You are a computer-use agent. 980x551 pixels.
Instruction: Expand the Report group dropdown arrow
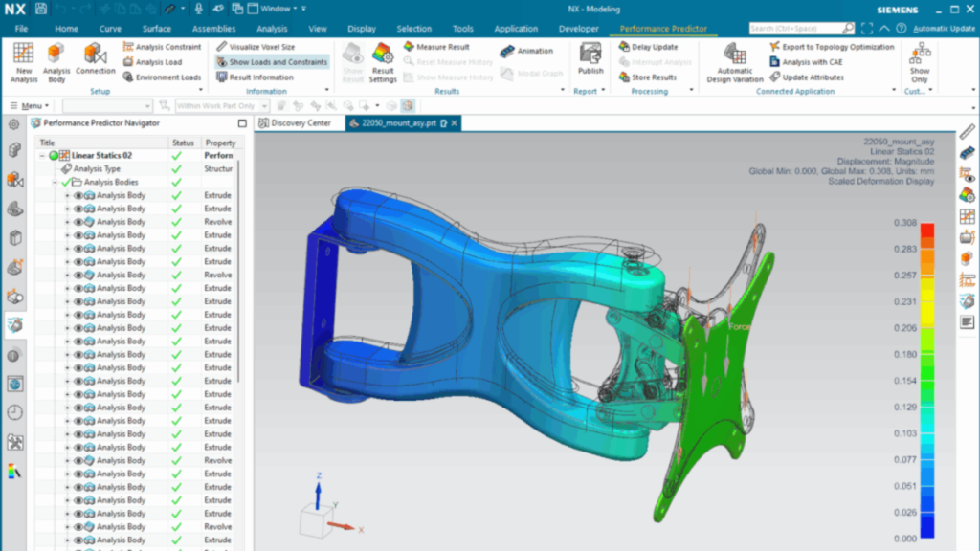(603, 91)
